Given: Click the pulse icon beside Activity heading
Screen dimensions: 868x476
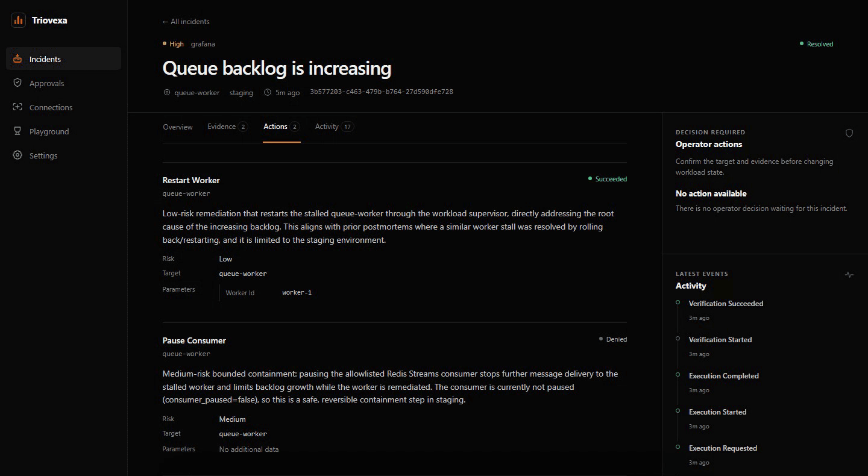Looking at the screenshot, I should tap(849, 275).
